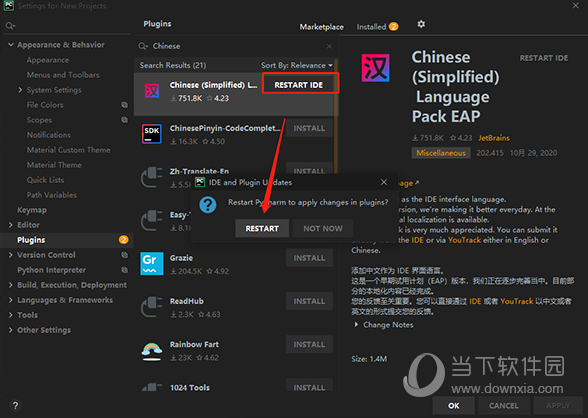
Task: Click the Scopes project-level icon
Action: point(124,120)
